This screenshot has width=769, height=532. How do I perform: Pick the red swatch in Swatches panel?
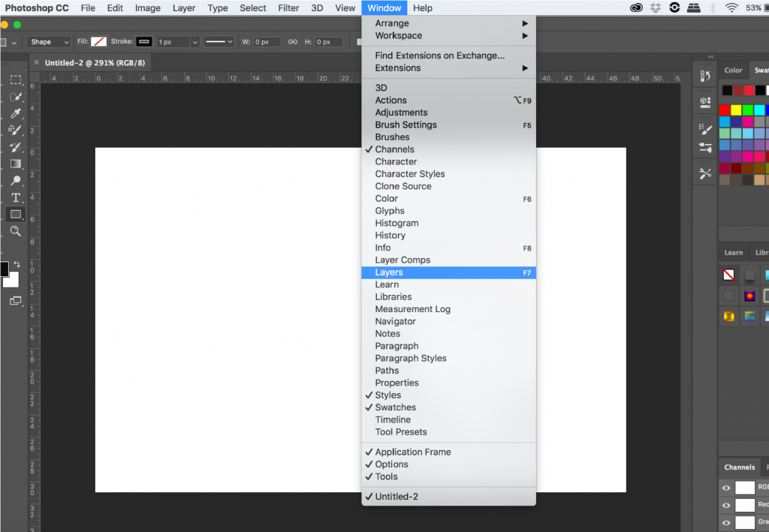click(724, 110)
